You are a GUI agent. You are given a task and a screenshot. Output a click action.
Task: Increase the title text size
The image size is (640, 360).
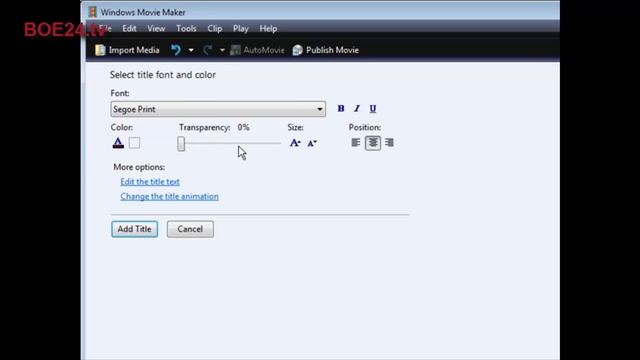tap(295, 143)
